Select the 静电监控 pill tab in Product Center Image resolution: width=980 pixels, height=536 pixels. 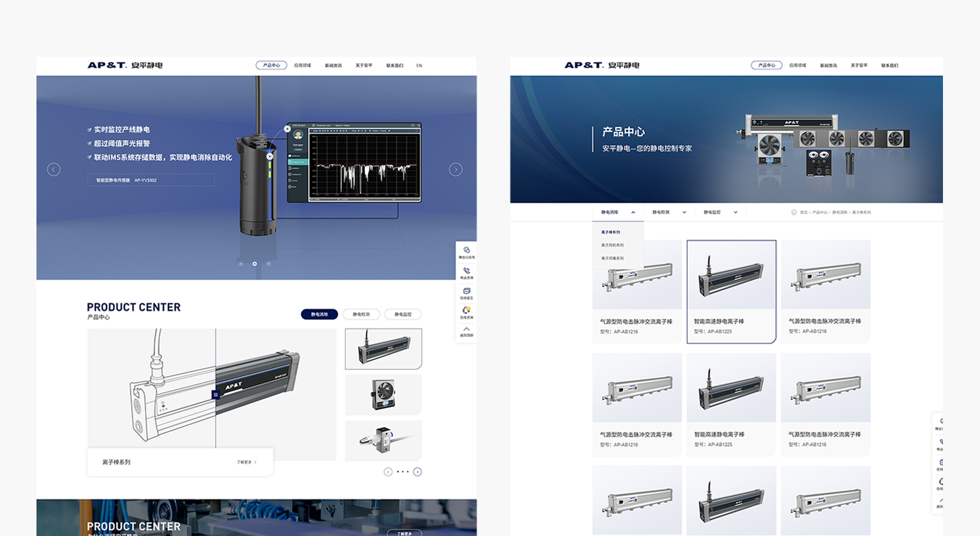pyautogui.click(x=403, y=314)
